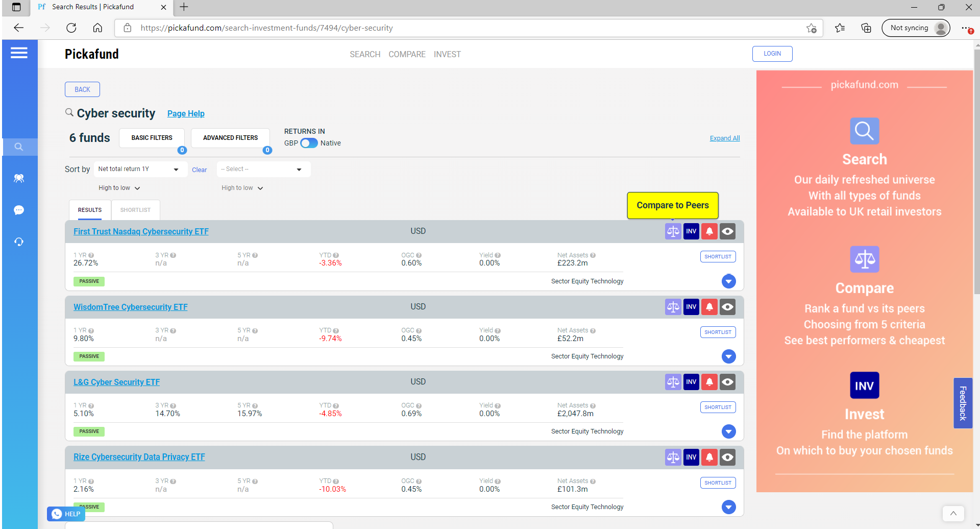Open the vertical Feedback tab
Screen dimensions: 980x529
(963, 403)
